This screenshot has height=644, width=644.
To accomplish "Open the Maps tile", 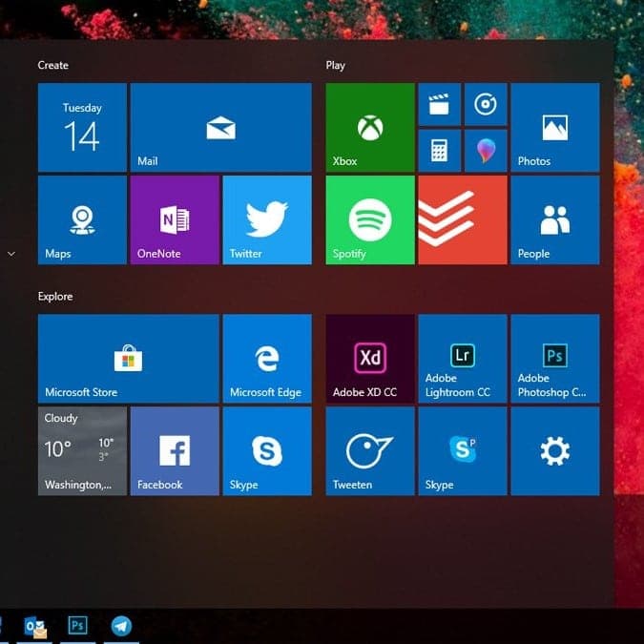I will 82,220.
